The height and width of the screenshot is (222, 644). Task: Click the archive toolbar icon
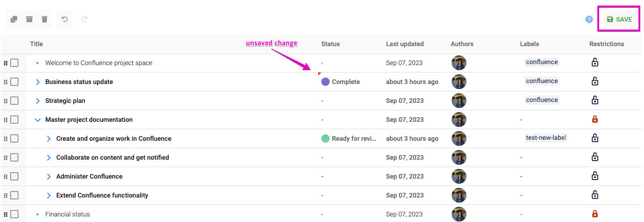[x=29, y=19]
